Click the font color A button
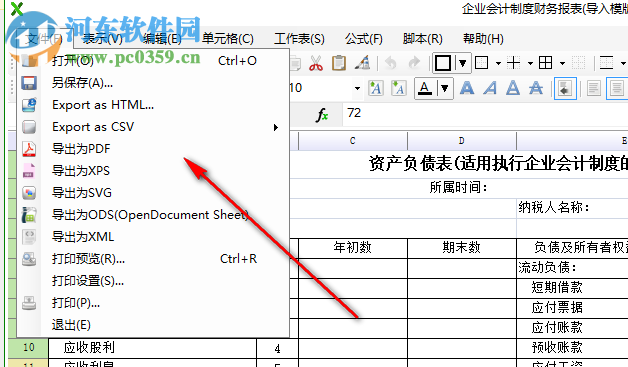This screenshot has width=628, height=367. (425, 88)
